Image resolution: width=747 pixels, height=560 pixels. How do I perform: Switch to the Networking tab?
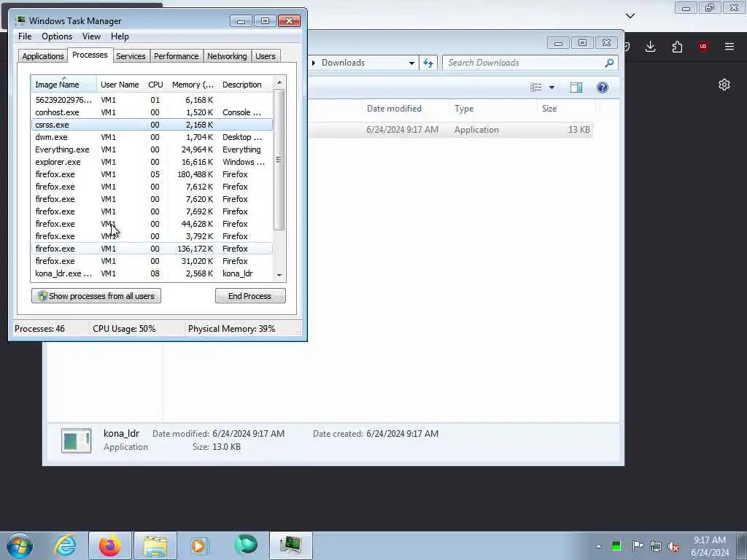click(227, 56)
